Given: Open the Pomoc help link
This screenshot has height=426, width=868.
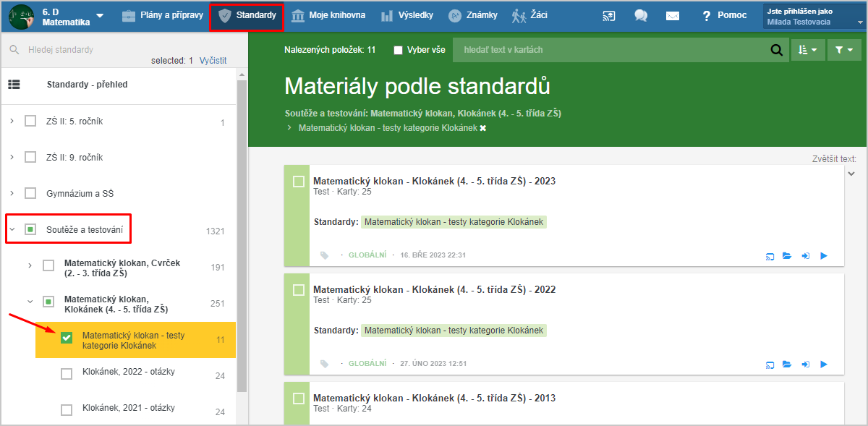Looking at the screenshot, I should 724,15.
